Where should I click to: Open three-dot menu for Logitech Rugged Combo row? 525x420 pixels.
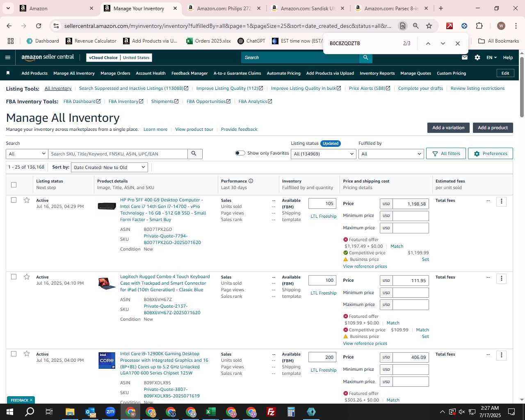pyautogui.click(x=501, y=278)
